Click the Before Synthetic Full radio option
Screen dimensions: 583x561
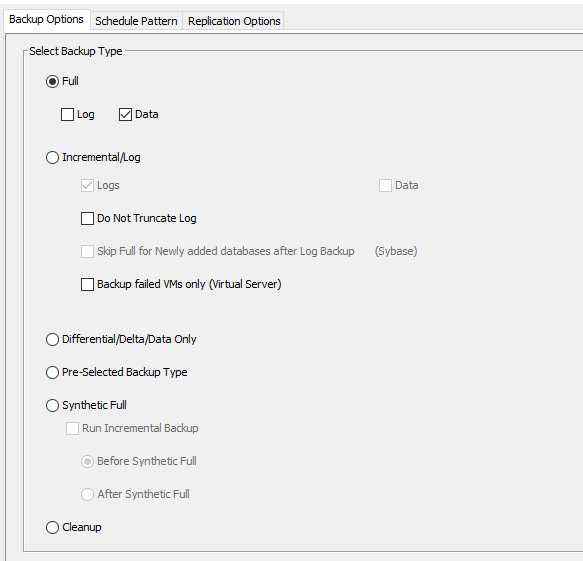click(87, 462)
